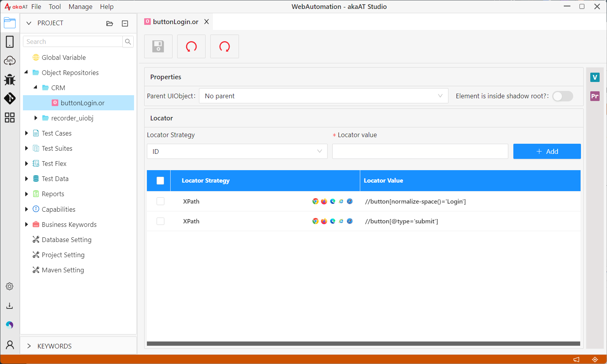Click Firefox icon in normalize-space XPath row
Image resolution: width=607 pixels, height=364 pixels.
(324, 201)
